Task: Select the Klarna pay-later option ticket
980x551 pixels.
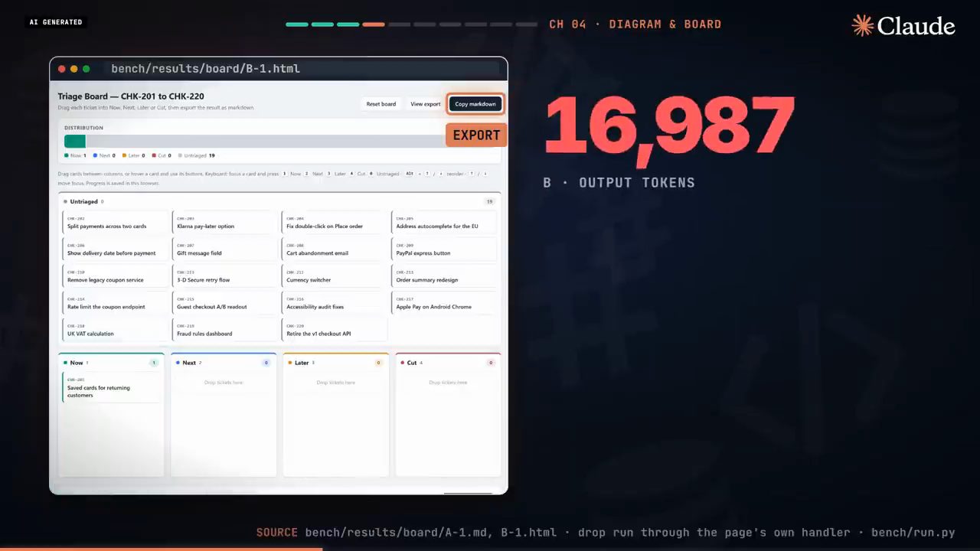Action: 224,223
